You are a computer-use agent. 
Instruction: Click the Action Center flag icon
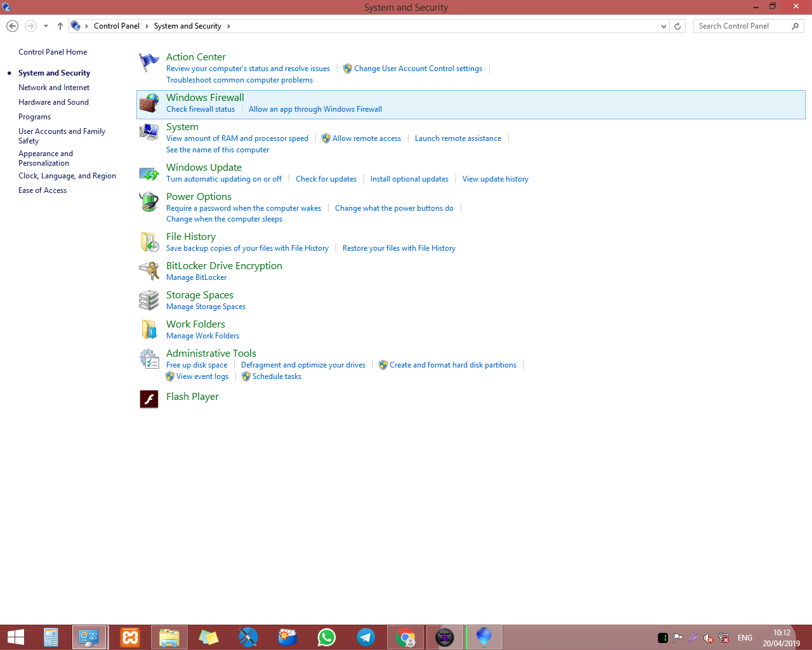[x=149, y=62]
